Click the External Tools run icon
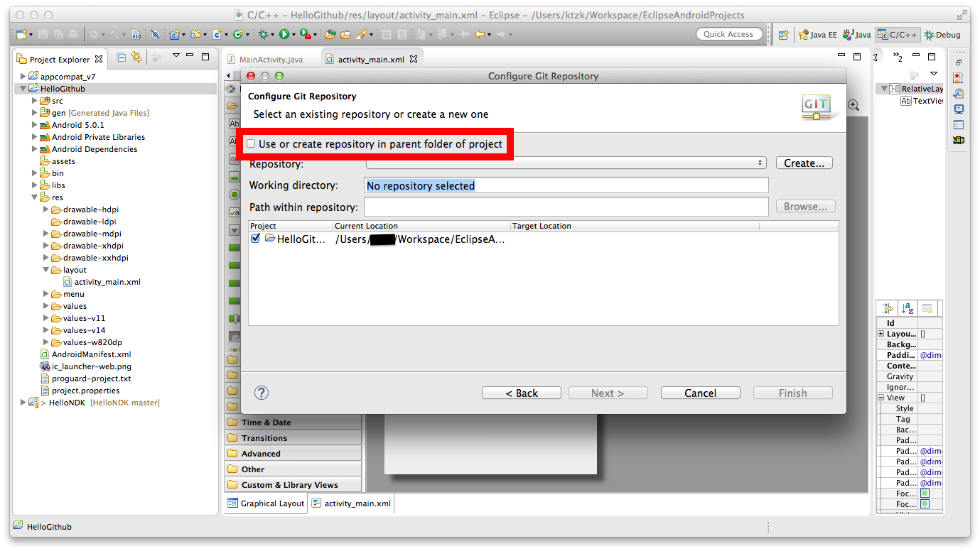This screenshot has width=980, height=551. 304,34
